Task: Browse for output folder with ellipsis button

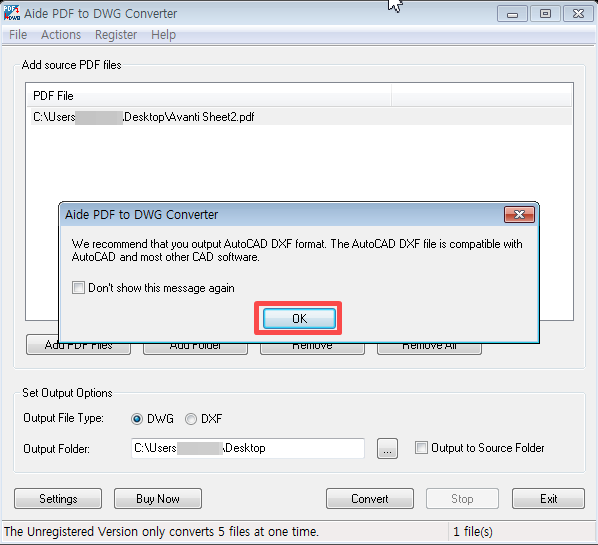Action: point(387,449)
